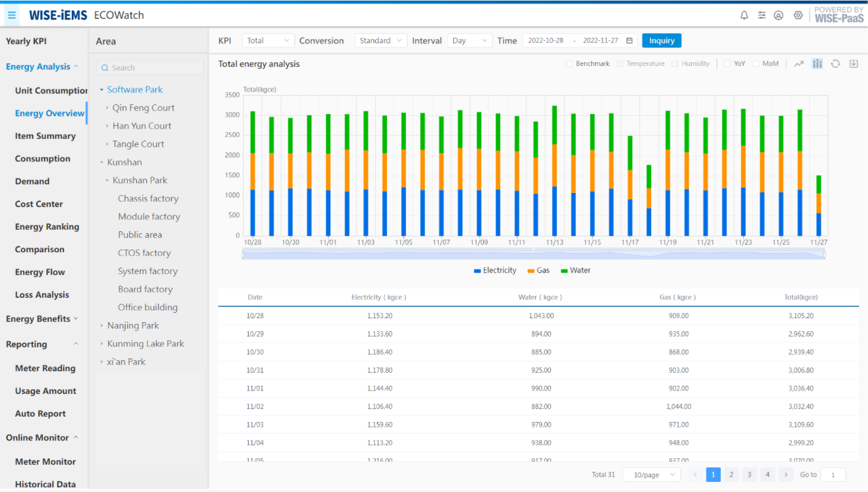Enable the Benchmark checkbox
This screenshot has height=492, width=868.
coord(569,64)
